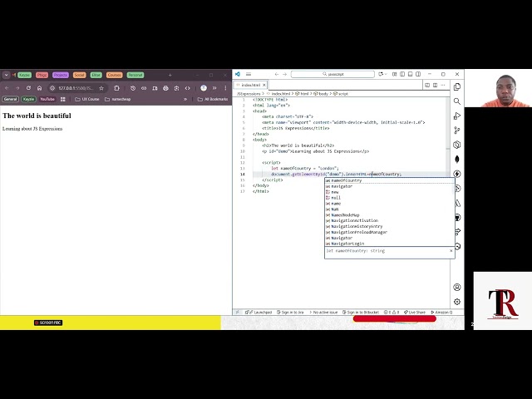
Task: Open the VS Code hamburger menu
Action: [249, 74]
